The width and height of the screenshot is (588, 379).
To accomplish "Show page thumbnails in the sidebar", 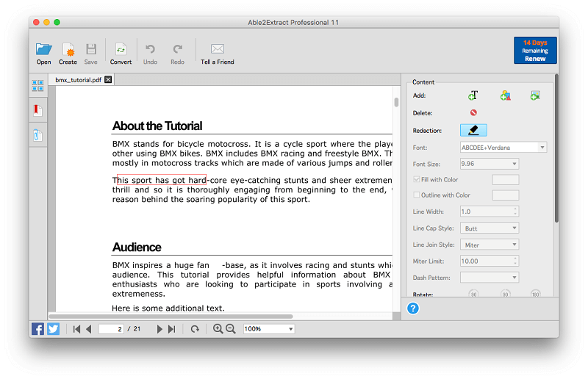I will pyautogui.click(x=38, y=85).
